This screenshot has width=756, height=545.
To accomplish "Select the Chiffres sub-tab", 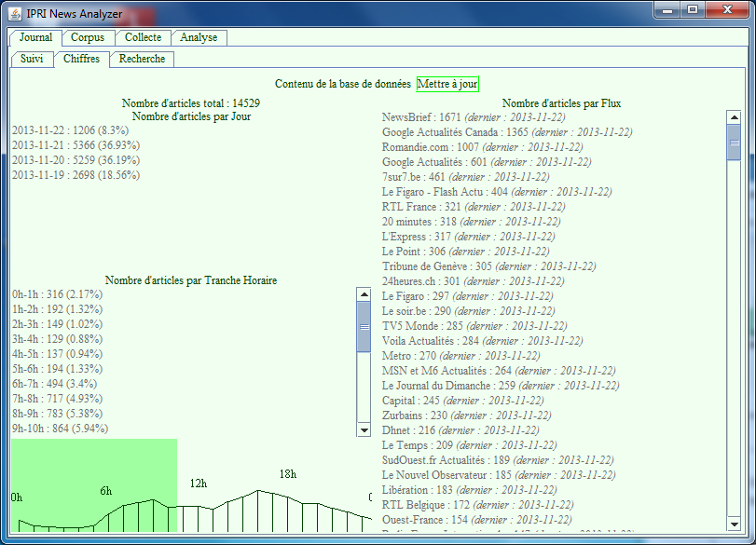I will (x=81, y=59).
